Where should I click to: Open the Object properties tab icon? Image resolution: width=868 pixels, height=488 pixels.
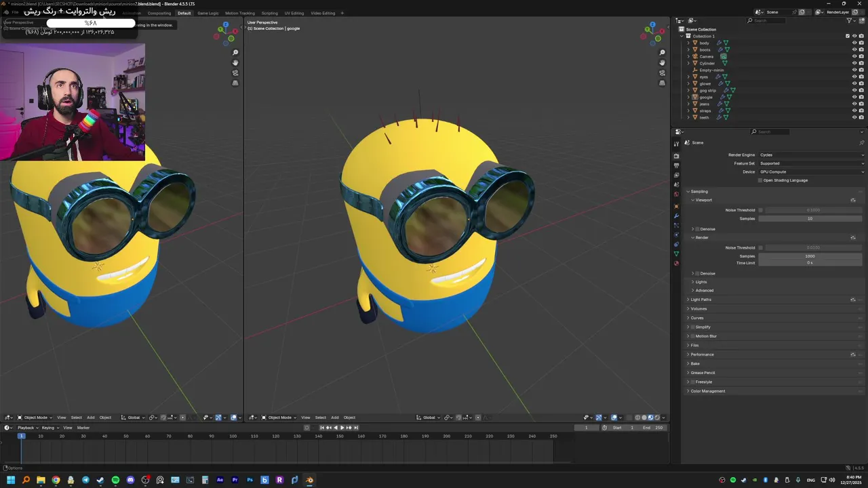point(676,206)
